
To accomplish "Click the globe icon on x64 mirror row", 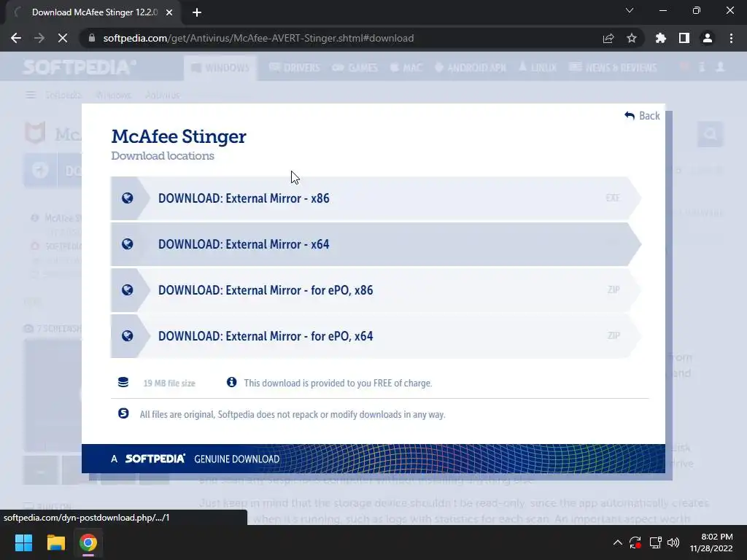I will point(127,244).
